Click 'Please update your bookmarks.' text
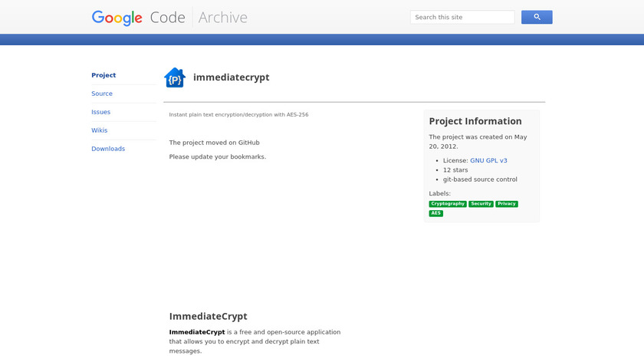The height and width of the screenshot is (362, 644). 218,156
